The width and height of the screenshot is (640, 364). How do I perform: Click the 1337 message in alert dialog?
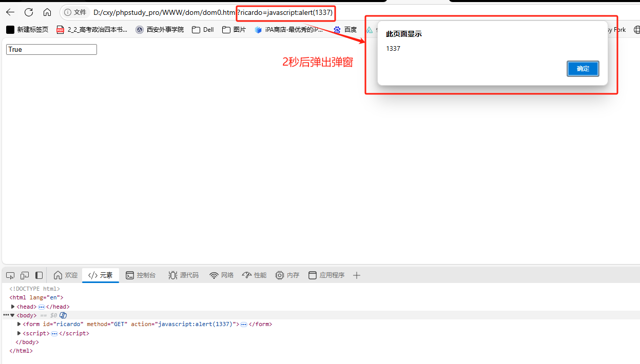pos(393,49)
